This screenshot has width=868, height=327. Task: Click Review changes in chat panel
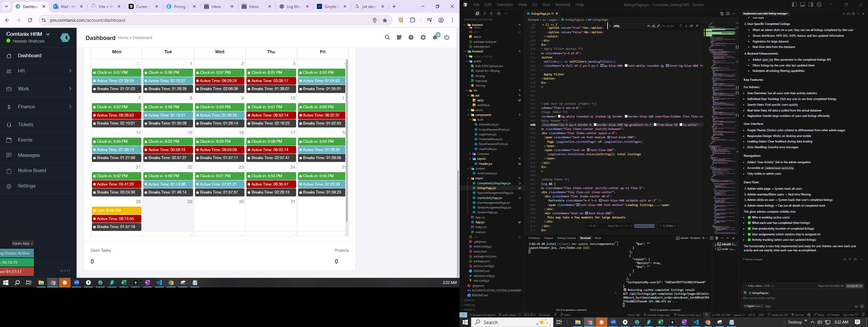752,259
